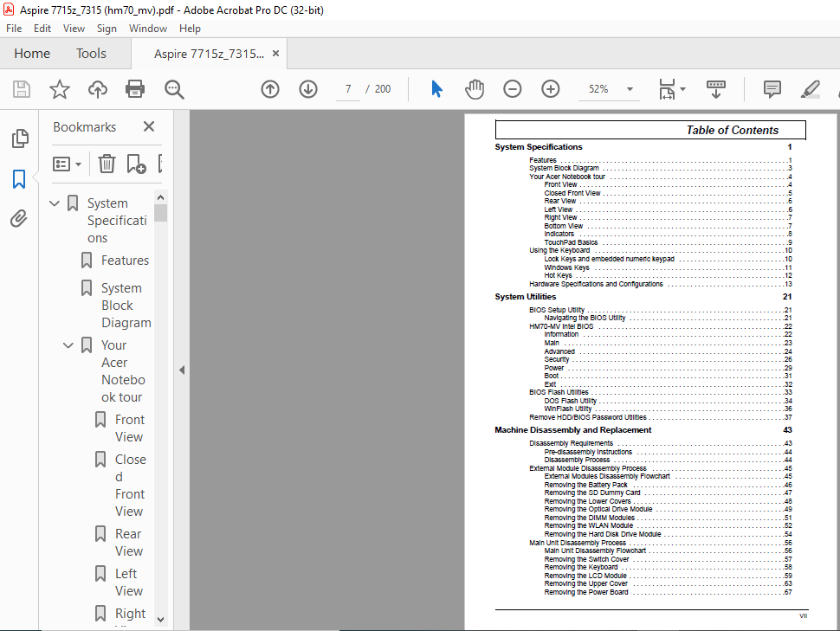Screen dimensions: 840x631
Task: Open the View menu
Action: point(74,29)
